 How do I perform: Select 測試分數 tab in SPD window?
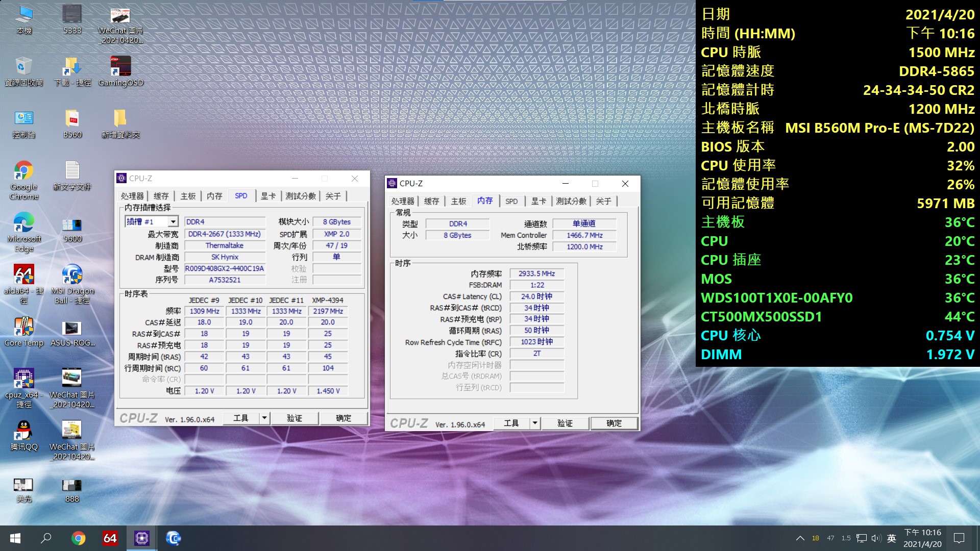coord(301,196)
